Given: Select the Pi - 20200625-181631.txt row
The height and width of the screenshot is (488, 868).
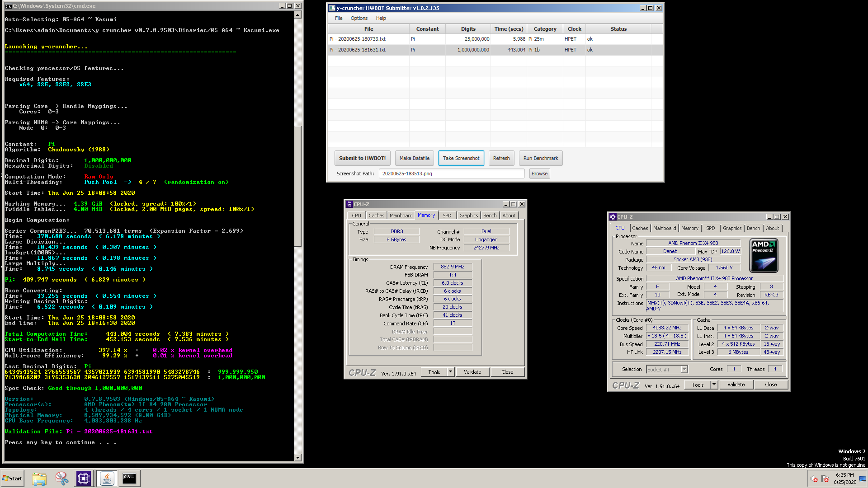Looking at the screenshot, I should point(495,50).
